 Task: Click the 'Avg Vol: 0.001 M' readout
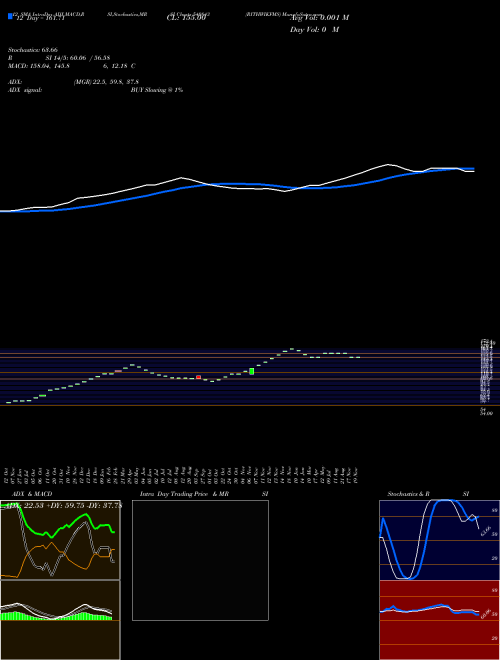319,18
